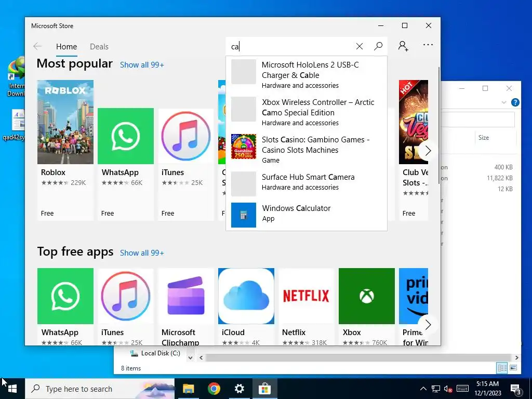The width and height of the screenshot is (532, 399).
Task: Open iTunes in Top free apps
Action: [x=126, y=307]
